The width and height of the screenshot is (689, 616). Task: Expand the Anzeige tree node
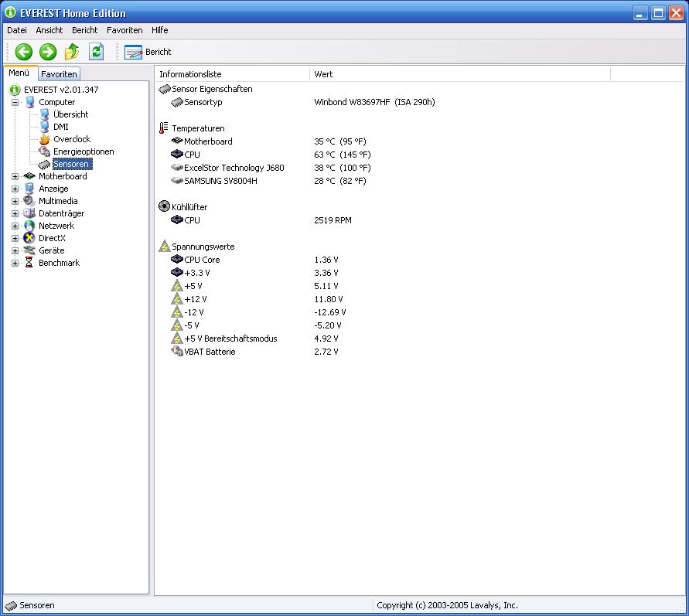tap(15, 189)
